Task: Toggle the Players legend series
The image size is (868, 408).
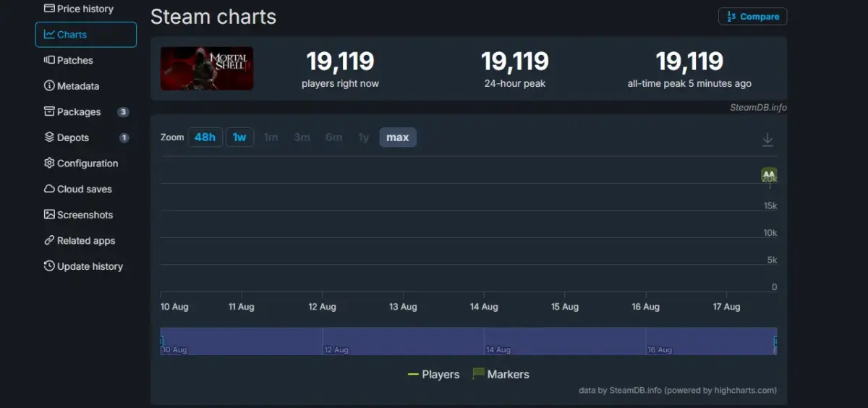Action: pyautogui.click(x=434, y=375)
